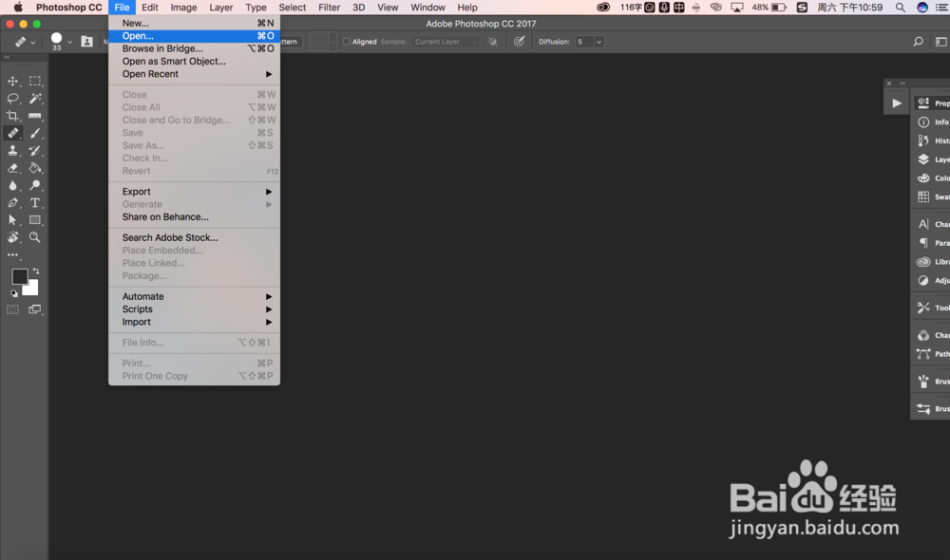Choose Search Adobe Stock...
Viewport: 950px width, 560px height.
tap(195, 237)
